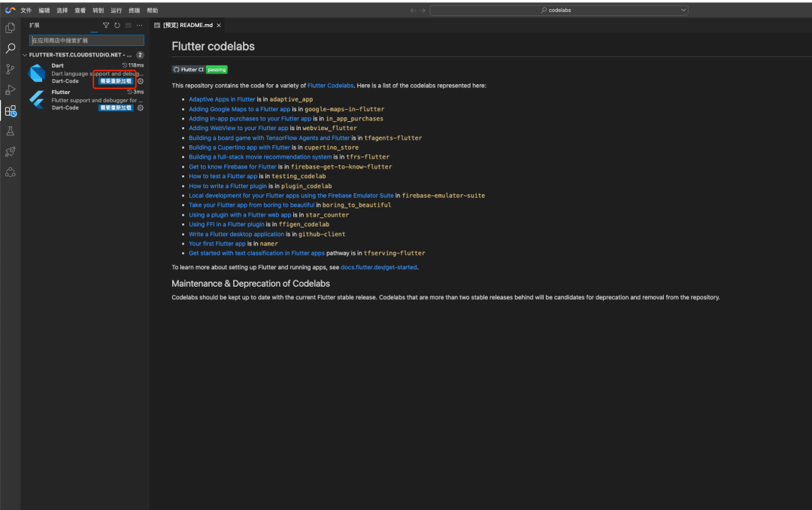This screenshot has width=812, height=510.
Task: Select the README.md preview tab
Action: (x=187, y=26)
